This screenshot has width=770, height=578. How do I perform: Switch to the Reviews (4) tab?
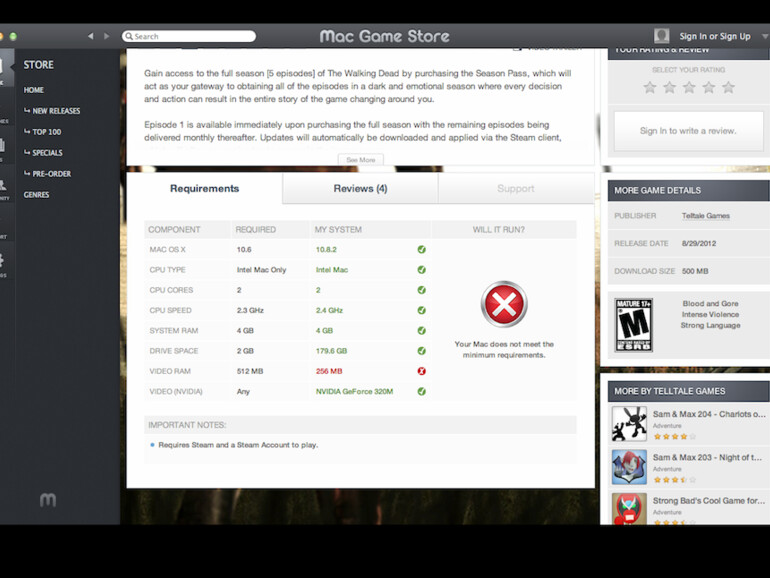360,189
